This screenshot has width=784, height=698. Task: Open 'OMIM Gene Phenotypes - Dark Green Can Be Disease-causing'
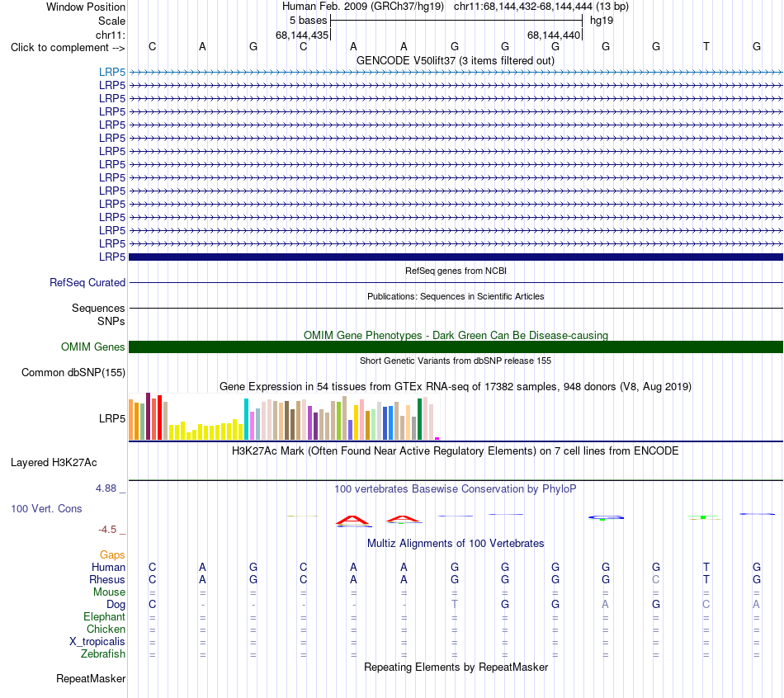pyautogui.click(x=456, y=335)
